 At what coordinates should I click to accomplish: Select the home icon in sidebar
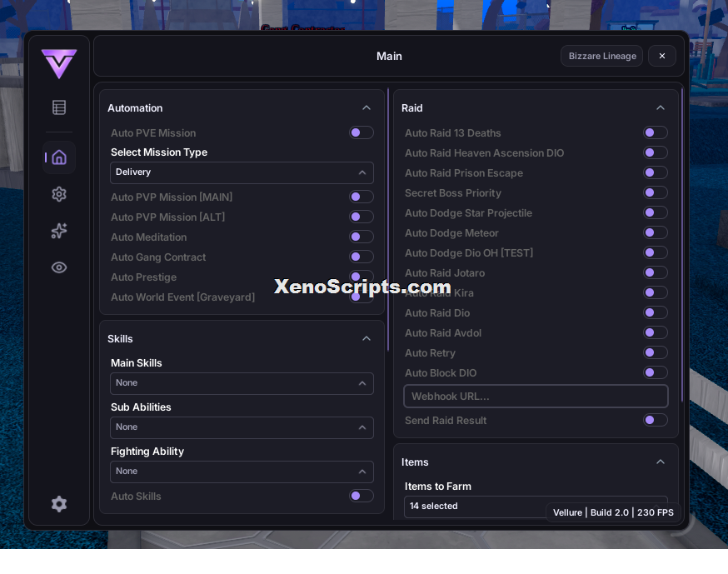tap(59, 157)
